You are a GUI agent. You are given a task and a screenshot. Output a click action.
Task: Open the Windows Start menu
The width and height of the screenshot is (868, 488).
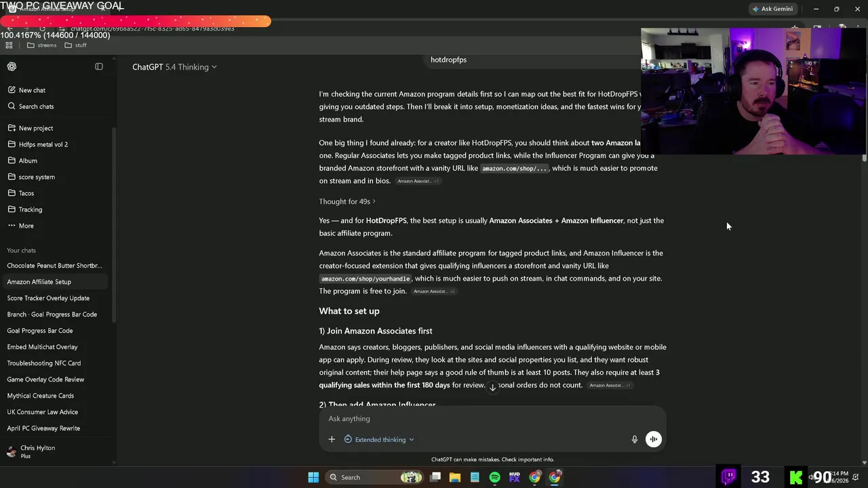(313, 477)
